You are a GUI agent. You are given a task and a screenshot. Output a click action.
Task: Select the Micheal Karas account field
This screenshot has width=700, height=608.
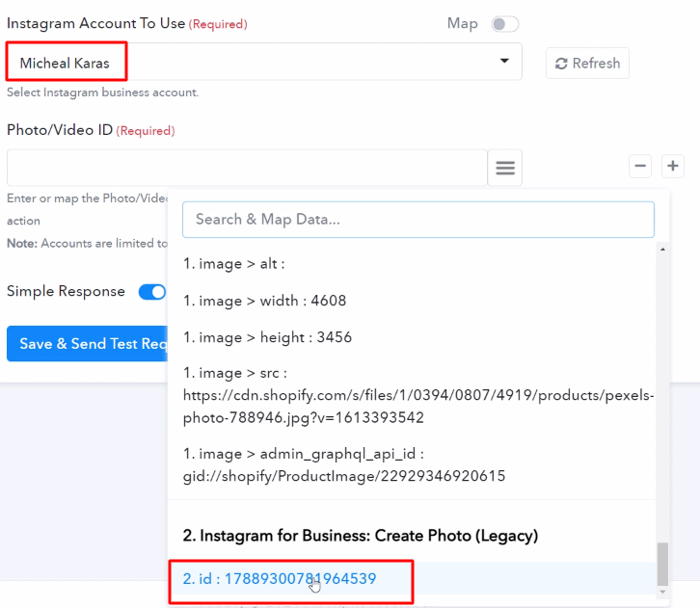[263, 62]
